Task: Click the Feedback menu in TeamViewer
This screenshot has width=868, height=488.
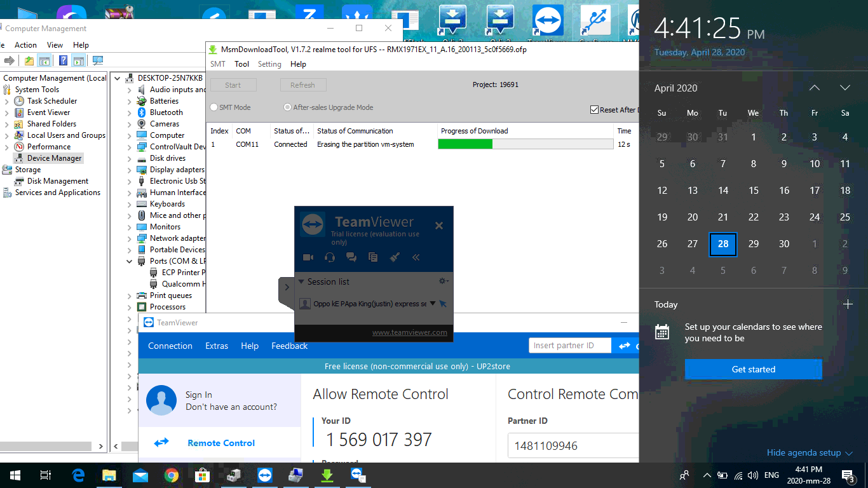Action: coord(289,346)
